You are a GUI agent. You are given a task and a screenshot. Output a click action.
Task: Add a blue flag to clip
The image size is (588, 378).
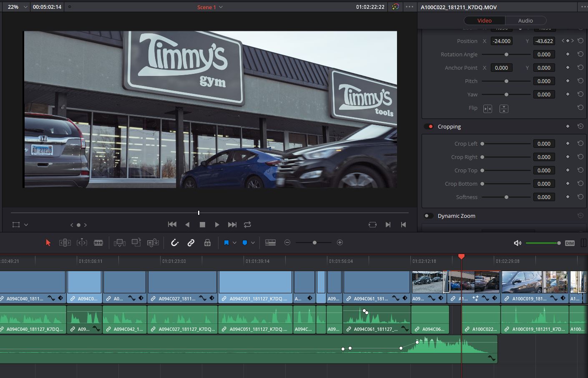[x=226, y=242]
